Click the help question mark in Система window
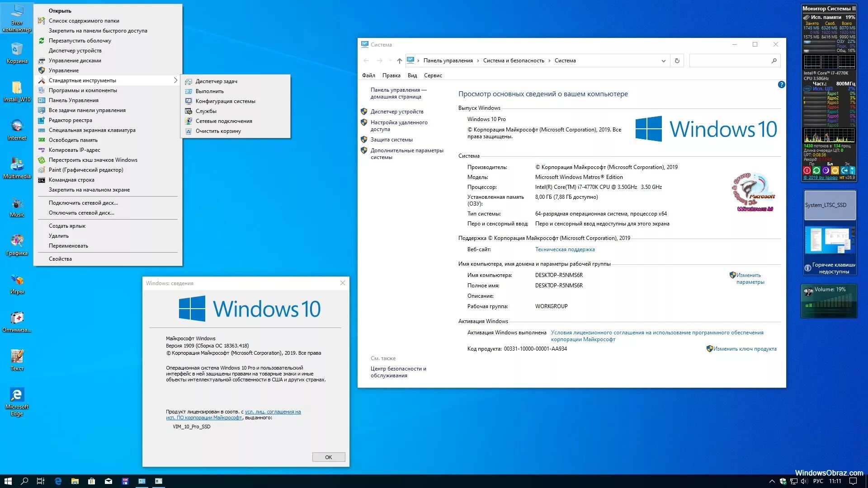 pyautogui.click(x=781, y=84)
